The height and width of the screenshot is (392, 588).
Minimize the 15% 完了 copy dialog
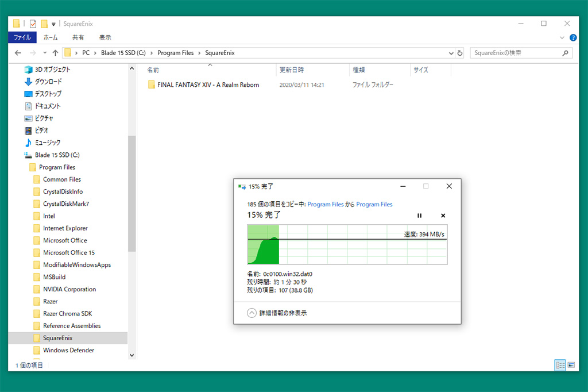coord(403,186)
